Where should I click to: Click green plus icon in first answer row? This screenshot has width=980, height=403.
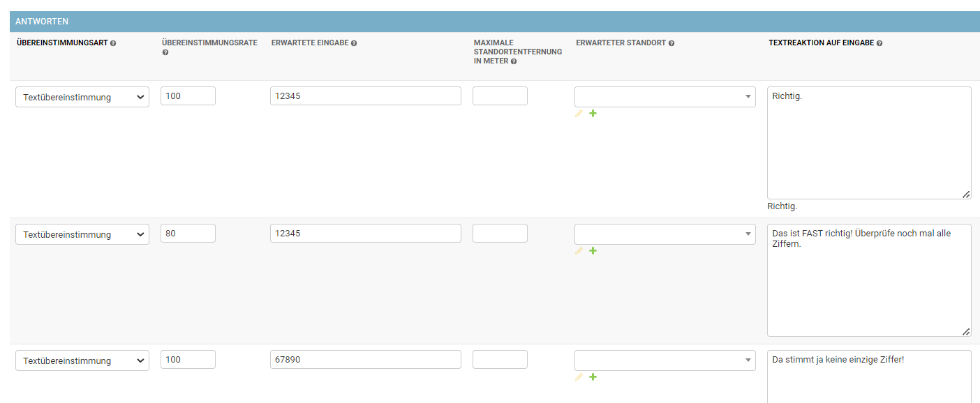(593, 114)
